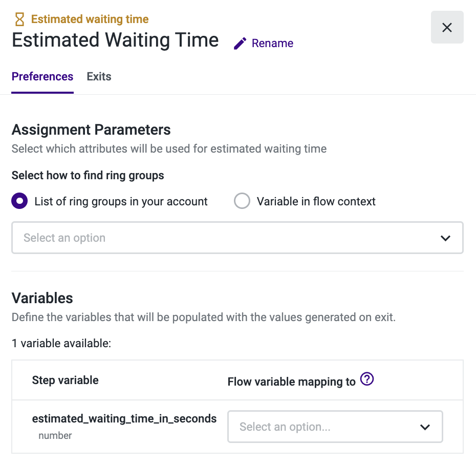Open the ring groups 'Select an option' field
Image resolution: width=476 pixels, height=465 pixels.
point(225,238)
